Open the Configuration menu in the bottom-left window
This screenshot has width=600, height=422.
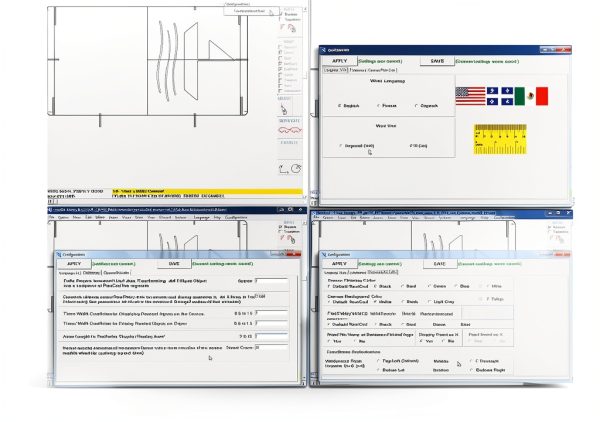coord(236,217)
